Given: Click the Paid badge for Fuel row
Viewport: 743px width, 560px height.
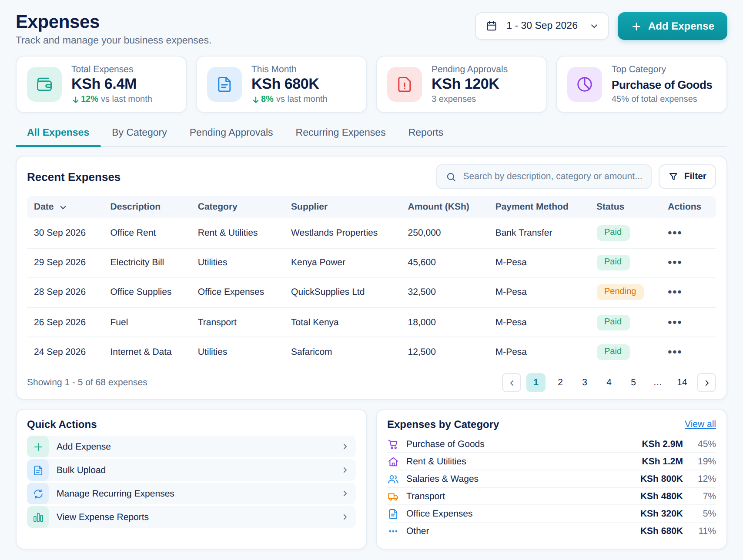Looking at the screenshot, I should (613, 322).
